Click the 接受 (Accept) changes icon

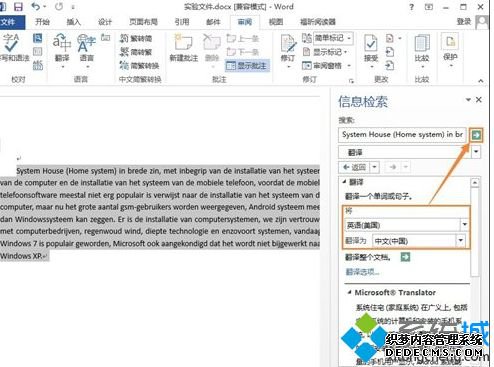coord(371,50)
